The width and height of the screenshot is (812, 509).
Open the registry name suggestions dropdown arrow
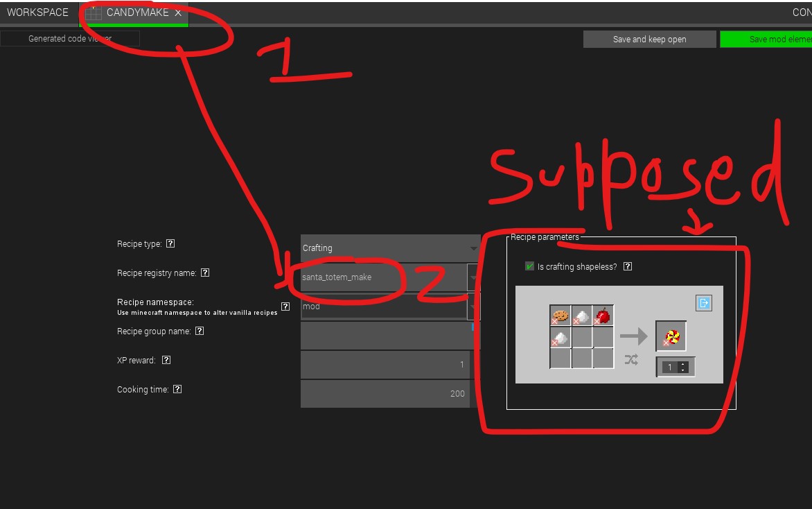(473, 277)
